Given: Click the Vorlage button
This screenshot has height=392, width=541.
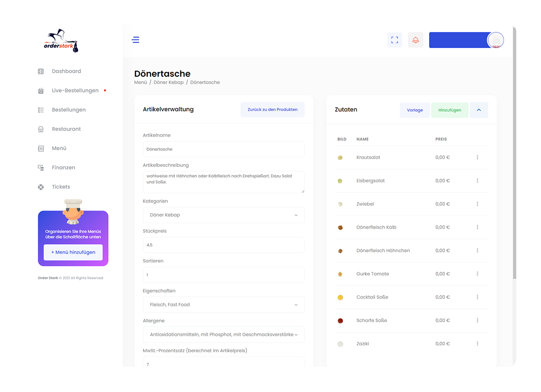Looking at the screenshot, I should click(415, 110).
